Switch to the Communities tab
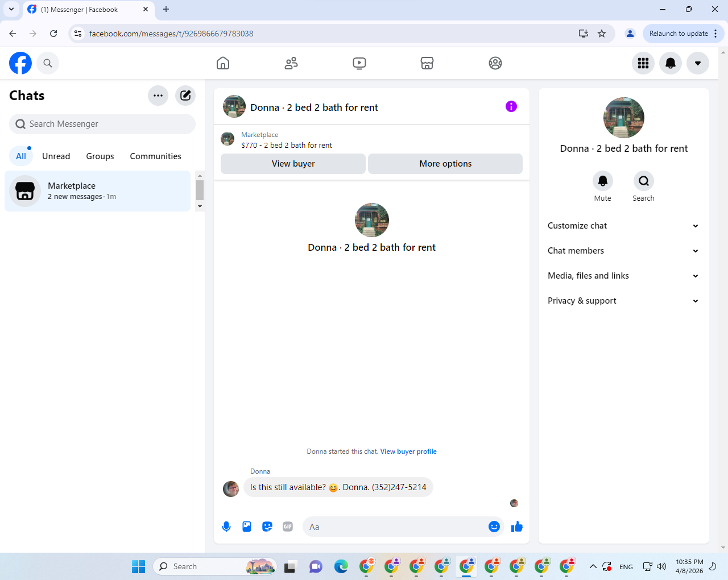 coord(156,156)
